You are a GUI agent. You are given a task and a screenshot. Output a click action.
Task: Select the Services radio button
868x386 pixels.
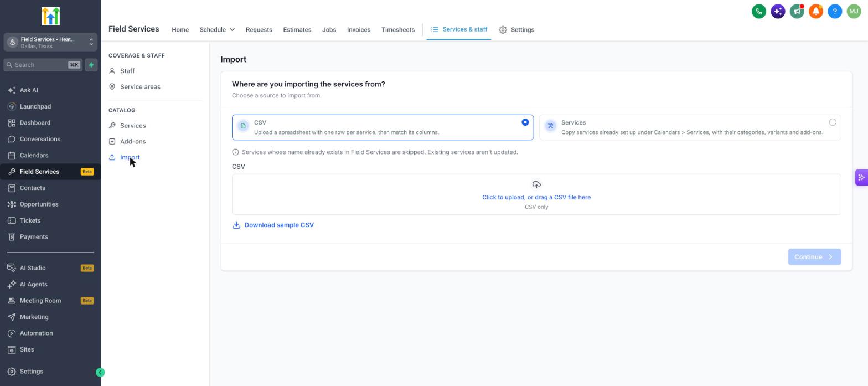[x=833, y=122]
